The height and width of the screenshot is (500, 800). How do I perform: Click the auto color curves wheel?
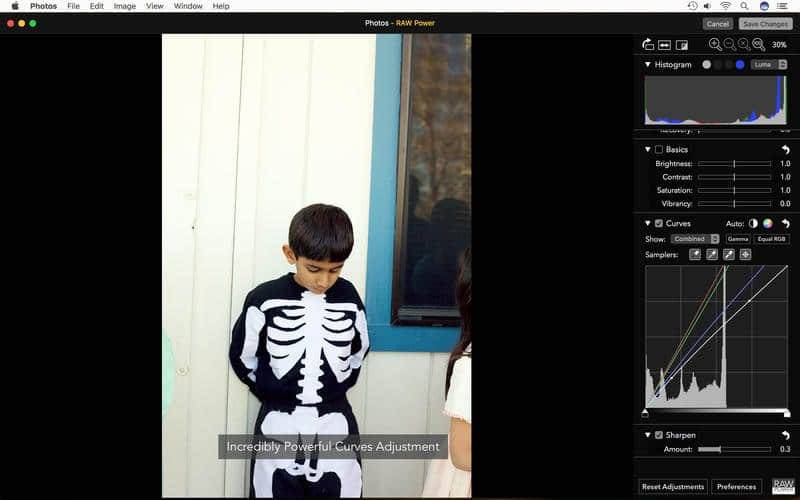click(767, 223)
